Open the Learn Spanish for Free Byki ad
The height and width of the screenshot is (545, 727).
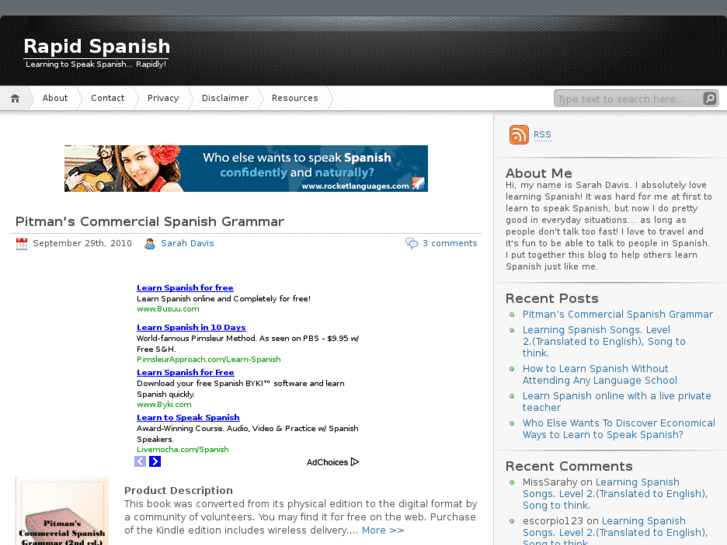click(x=185, y=372)
